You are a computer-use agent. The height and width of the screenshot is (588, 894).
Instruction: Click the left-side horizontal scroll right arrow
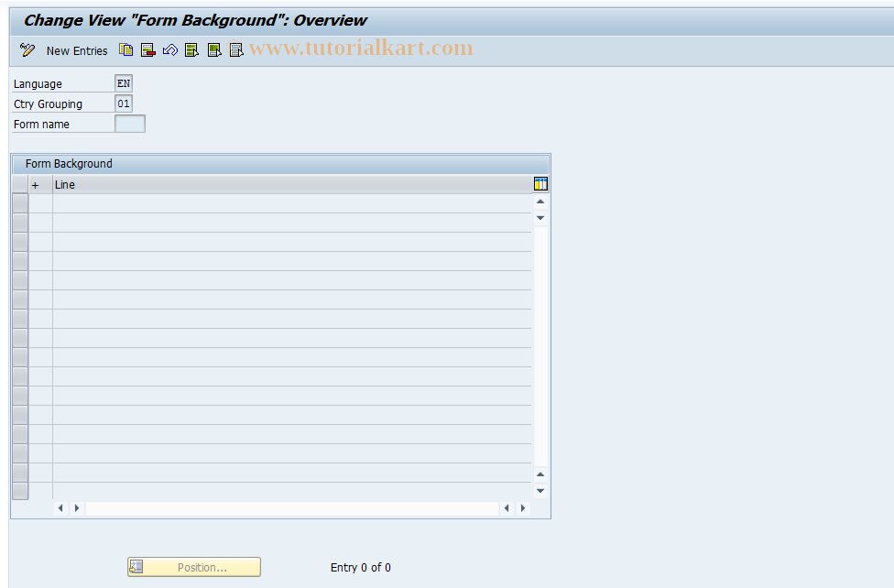pyautogui.click(x=77, y=508)
